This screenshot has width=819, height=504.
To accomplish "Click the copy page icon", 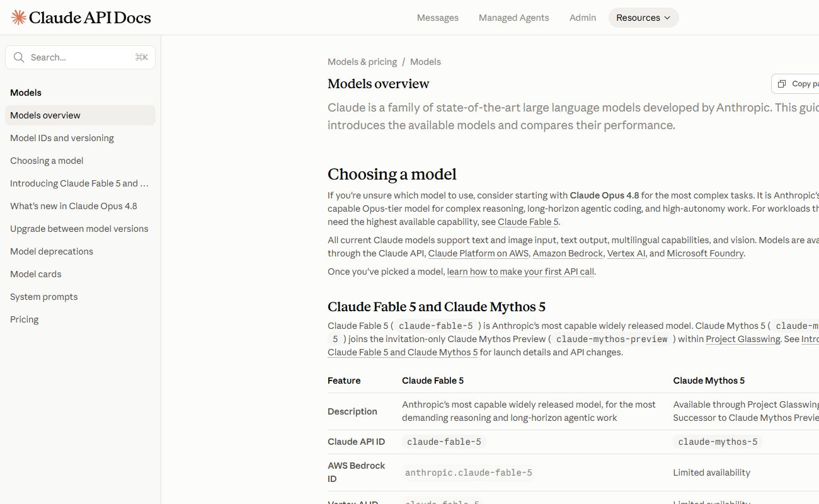I will coord(782,84).
